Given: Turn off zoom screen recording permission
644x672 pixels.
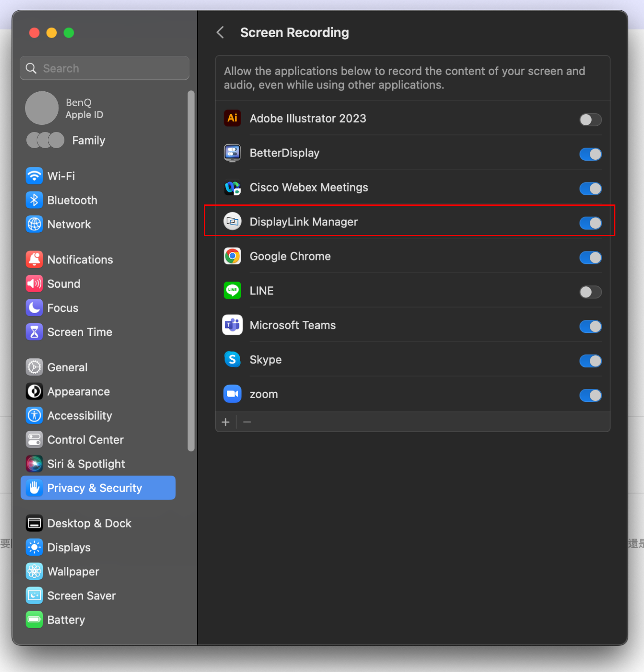Looking at the screenshot, I should point(590,396).
